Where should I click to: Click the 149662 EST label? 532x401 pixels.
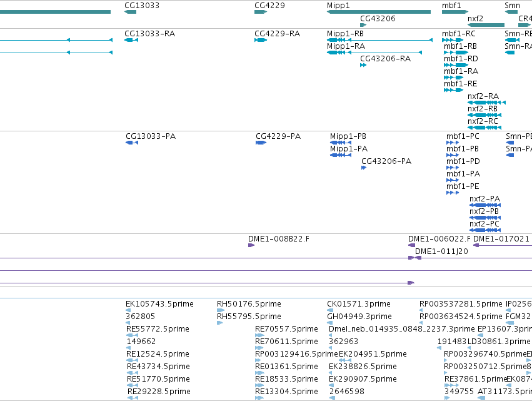141,342
